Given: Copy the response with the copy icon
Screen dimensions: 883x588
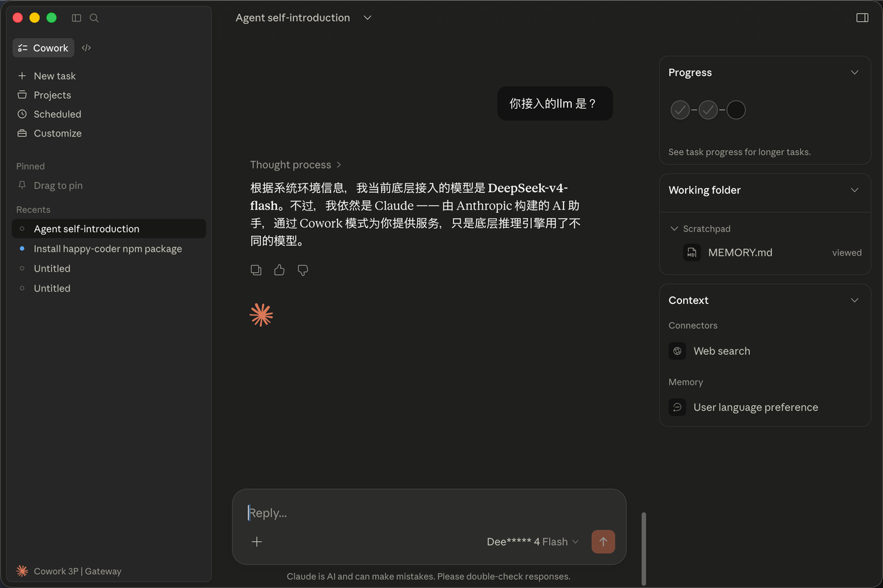Looking at the screenshot, I should point(256,270).
